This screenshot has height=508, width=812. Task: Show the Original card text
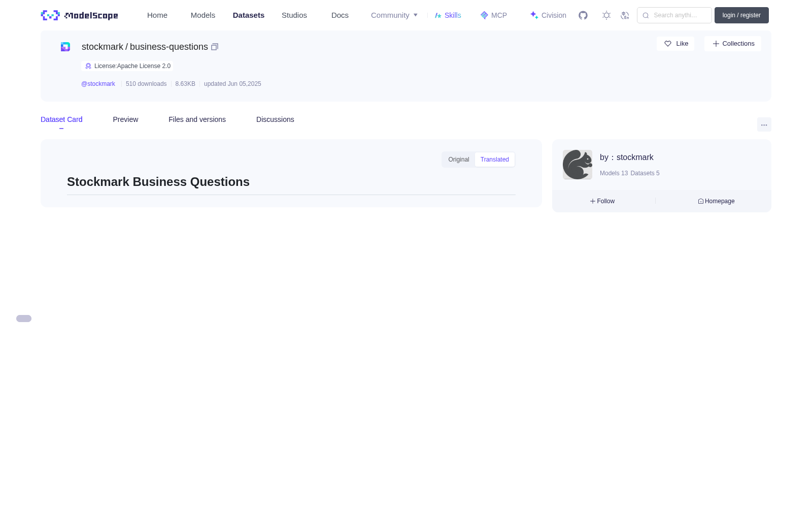459,160
